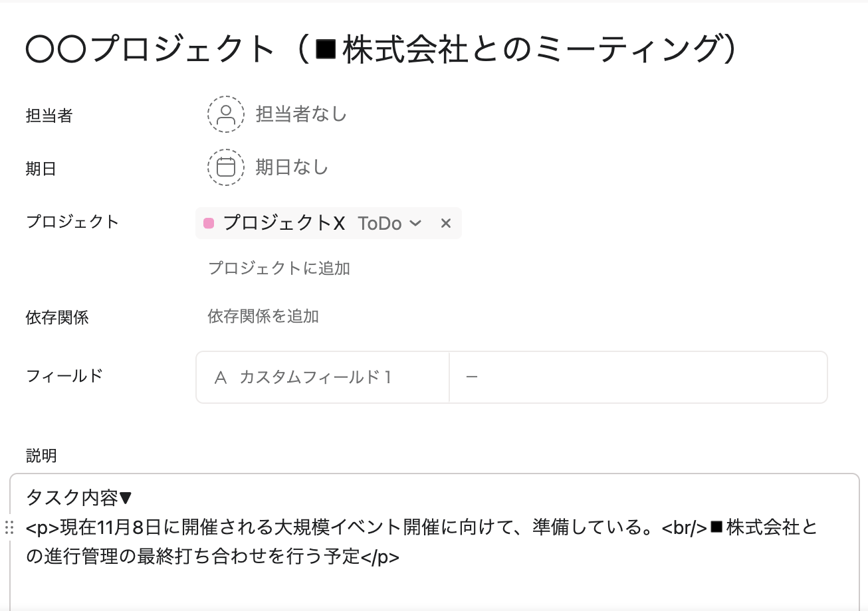Remove プロジェクトX with the x icon

(446, 223)
